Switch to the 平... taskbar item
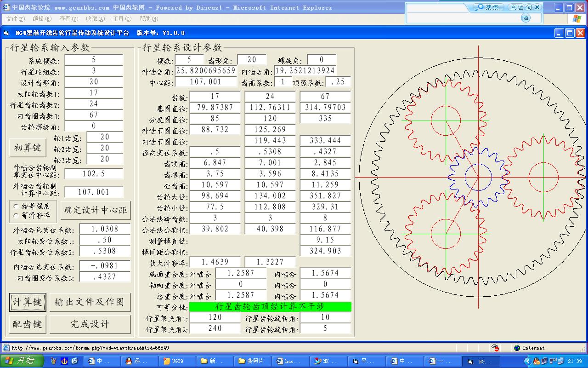 pos(367,361)
